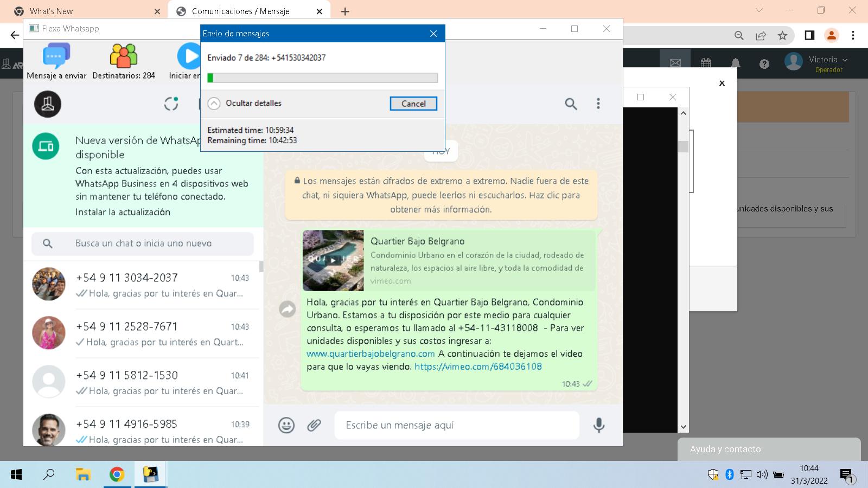Image resolution: width=868 pixels, height=488 pixels.
Task: Click the search magnifier in the chat header
Action: click(571, 104)
